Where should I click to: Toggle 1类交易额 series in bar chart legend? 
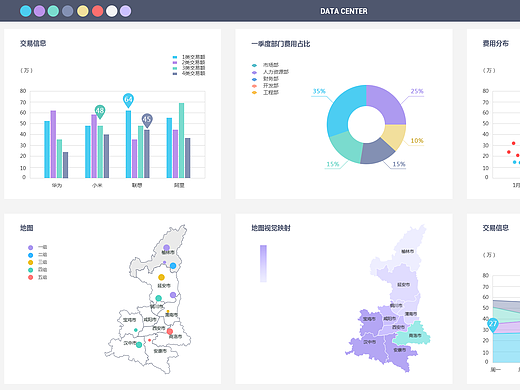(189, 57)
